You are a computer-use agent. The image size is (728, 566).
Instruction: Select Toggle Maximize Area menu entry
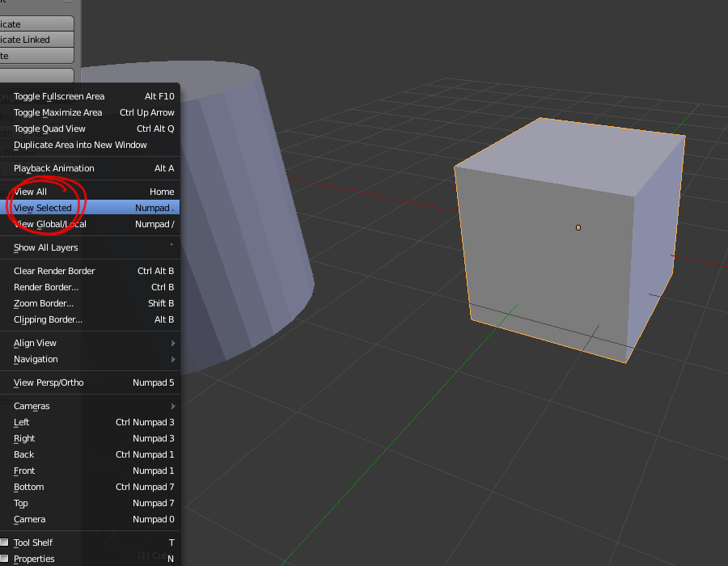point(90,112)
